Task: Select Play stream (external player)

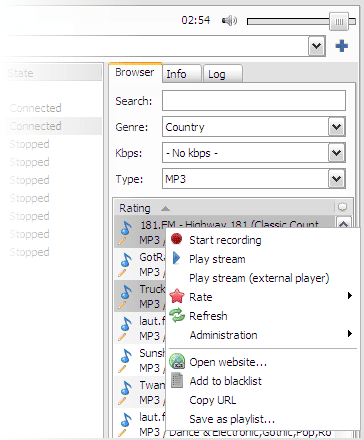Action: pos(263,278)
